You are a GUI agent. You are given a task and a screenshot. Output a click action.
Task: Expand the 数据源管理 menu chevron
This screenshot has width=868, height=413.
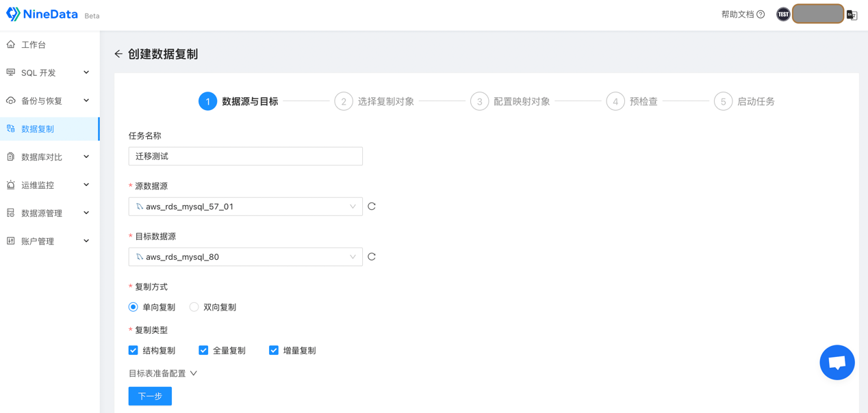(86, 213)
